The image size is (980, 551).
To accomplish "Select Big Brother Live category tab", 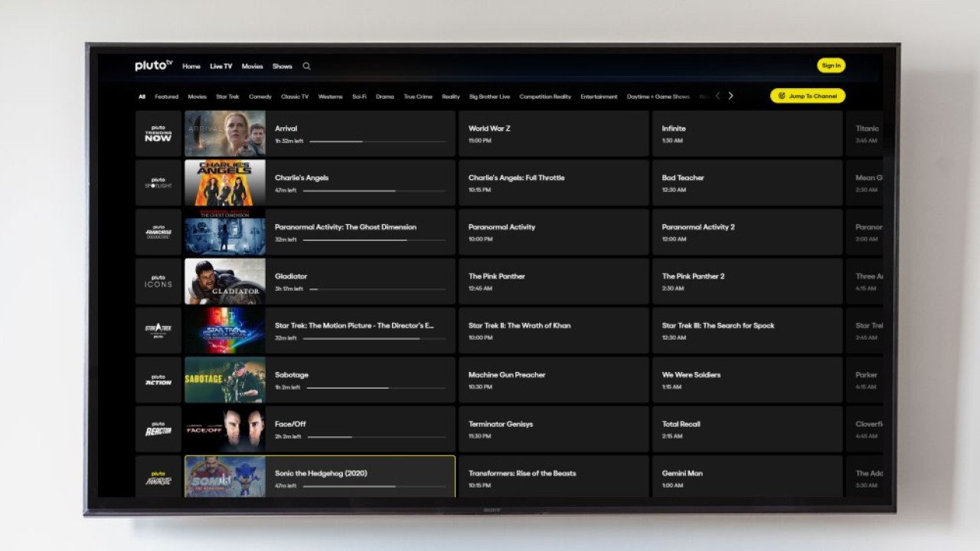I will click(x=490, y=97).
